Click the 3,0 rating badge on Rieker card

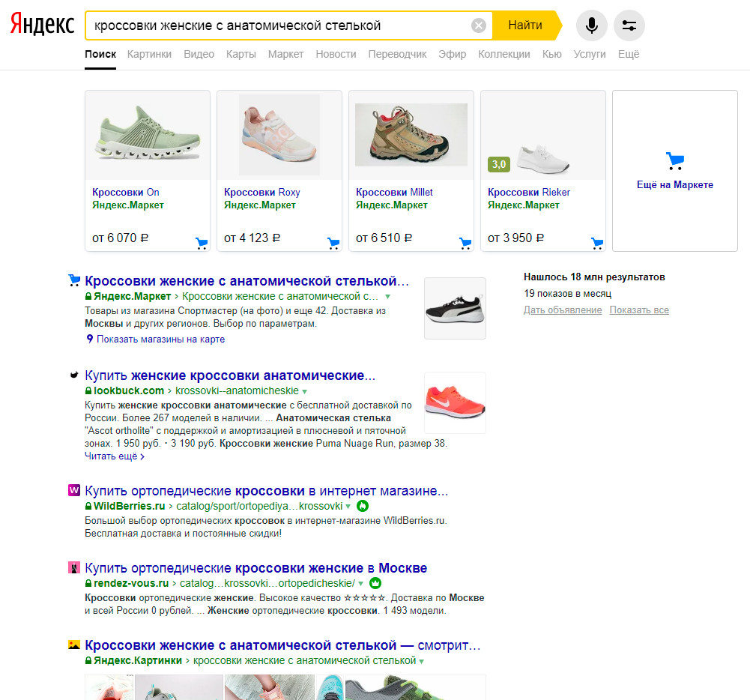pos(499,165)
